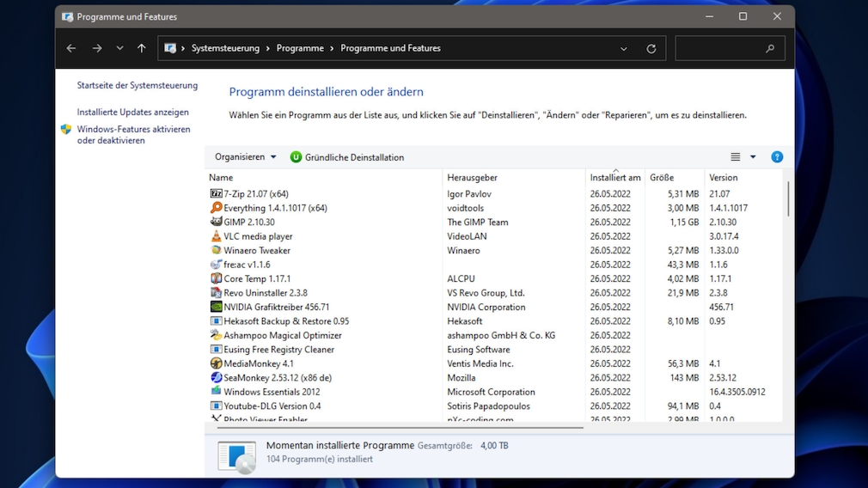Click the VLC media player cone icon
This screenshot has width=868, height=488.
pyautogui.click(x=217, y=236)
